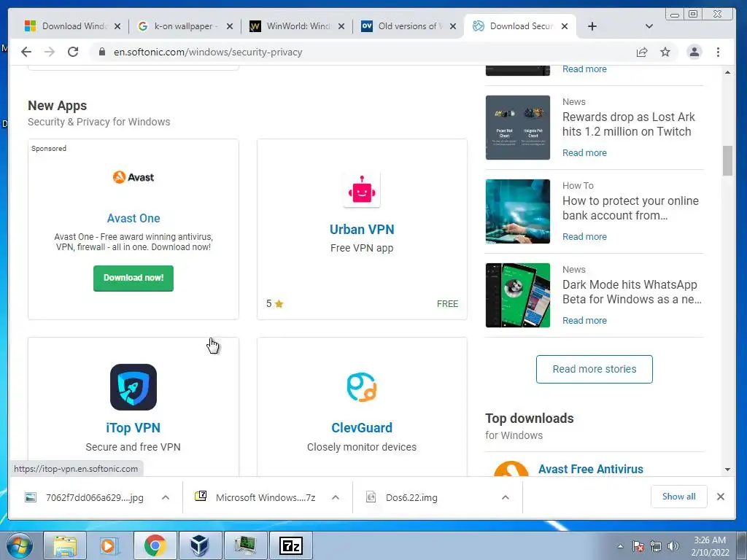Open online bank account protection article

pos(630,208)
